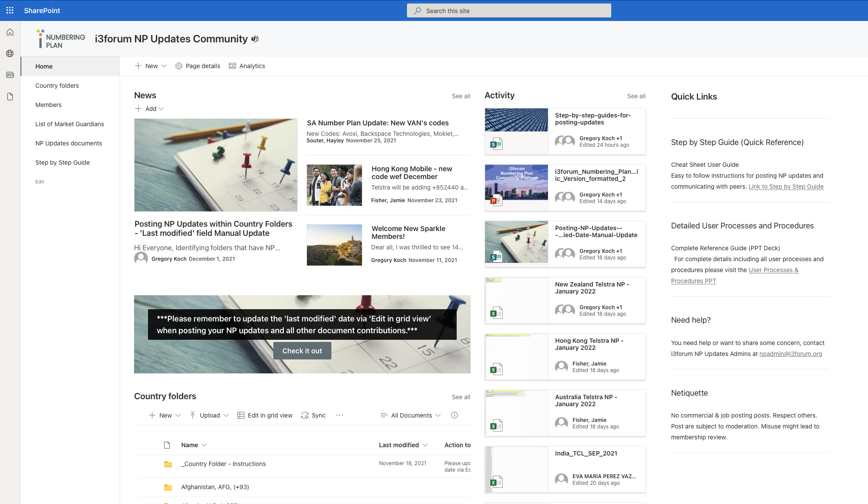
Task: Open SA Number Plan Update news headline
Action: tap(378, 123)
